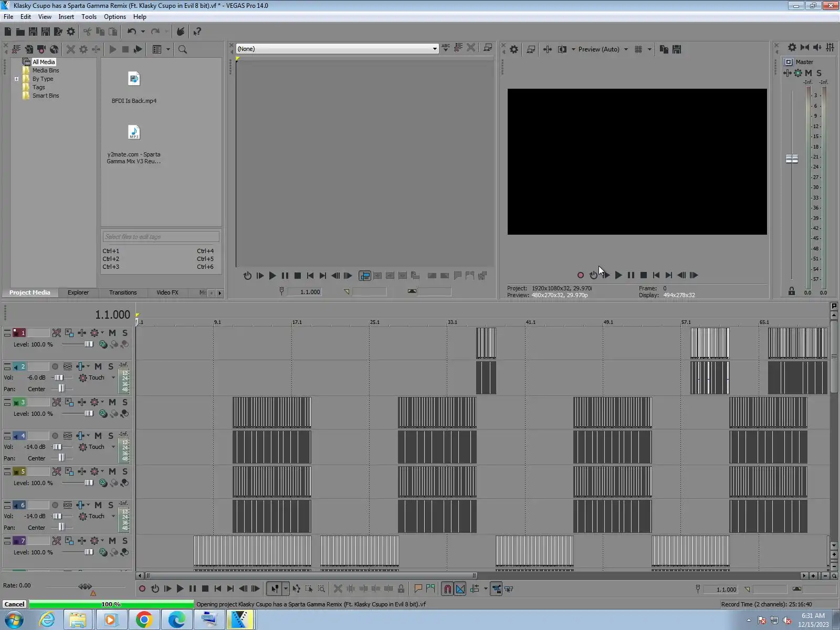Click the preview Overlays grid icon
Screen dimensions: 840x630
(638, 49)
